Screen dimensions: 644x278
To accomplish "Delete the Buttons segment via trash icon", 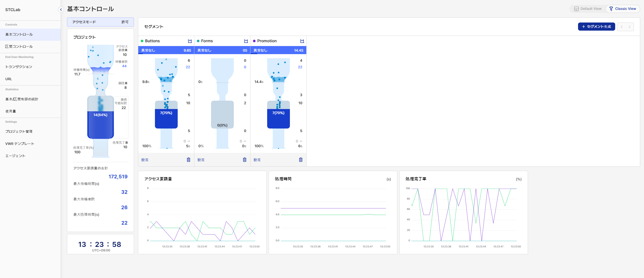I will point(189,160).
